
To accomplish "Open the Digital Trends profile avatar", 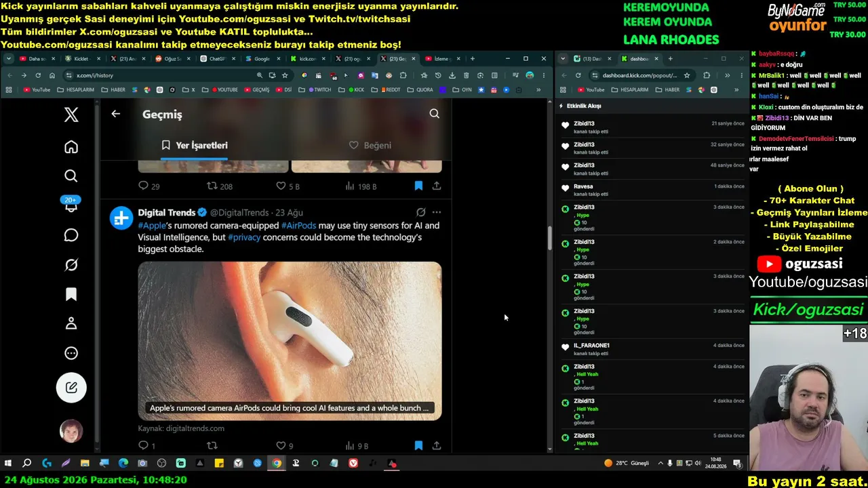I will pyautogui.click(x=121, y=218).
